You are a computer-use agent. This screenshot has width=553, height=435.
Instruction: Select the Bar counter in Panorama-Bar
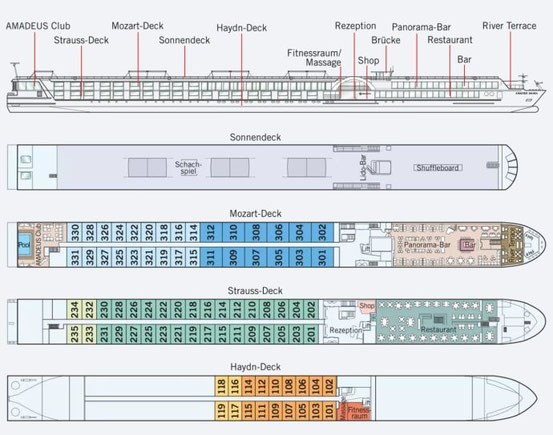pyautogui.click(x=468, y=244)
